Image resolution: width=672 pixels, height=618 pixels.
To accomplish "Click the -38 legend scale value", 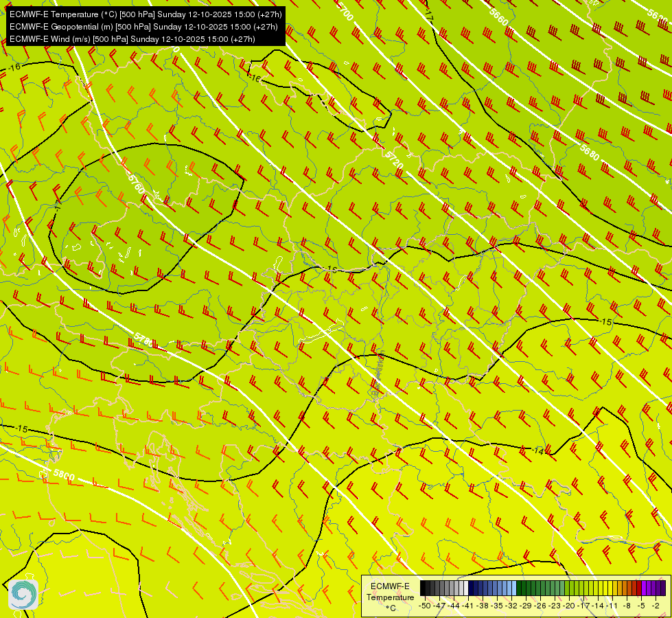I will point(482,606).
